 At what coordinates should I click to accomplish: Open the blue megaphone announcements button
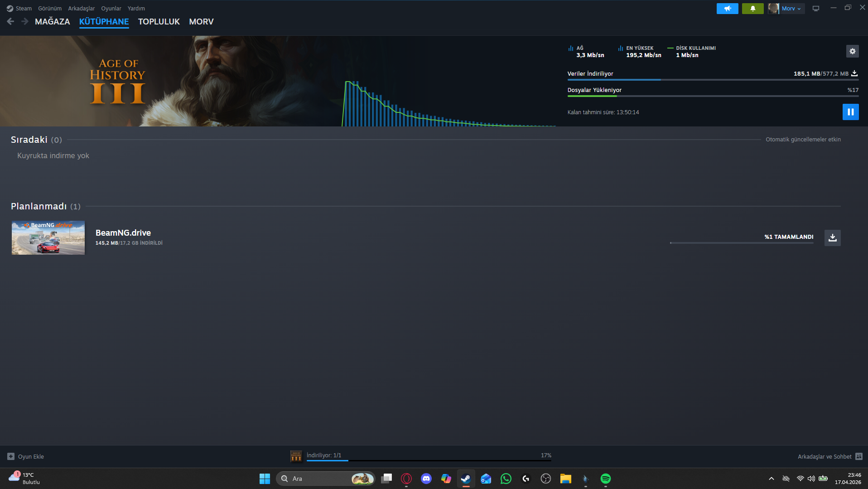(x=728, y=8)
